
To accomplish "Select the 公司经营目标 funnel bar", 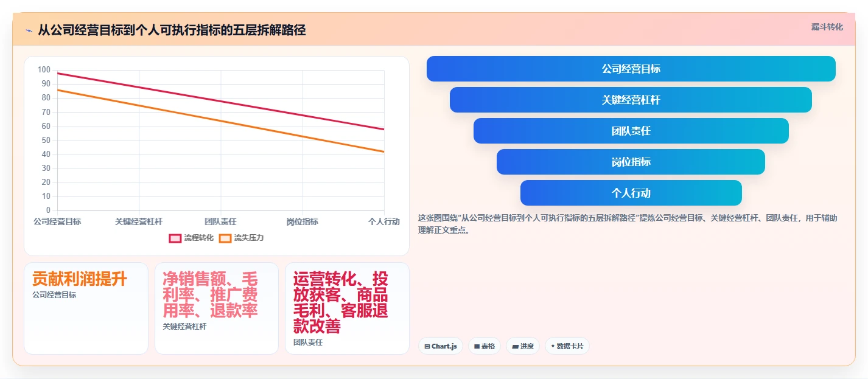I will tap(631, 69).
